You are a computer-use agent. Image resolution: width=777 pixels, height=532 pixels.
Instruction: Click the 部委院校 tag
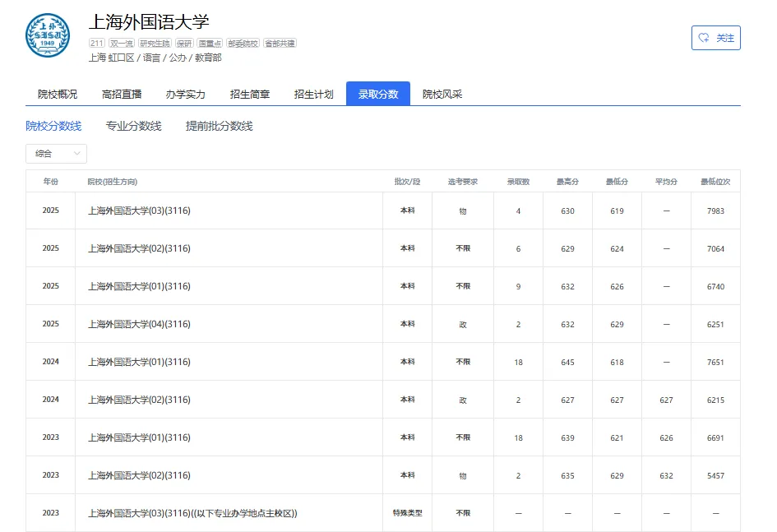pyautogui.click(x=243, y=43)
